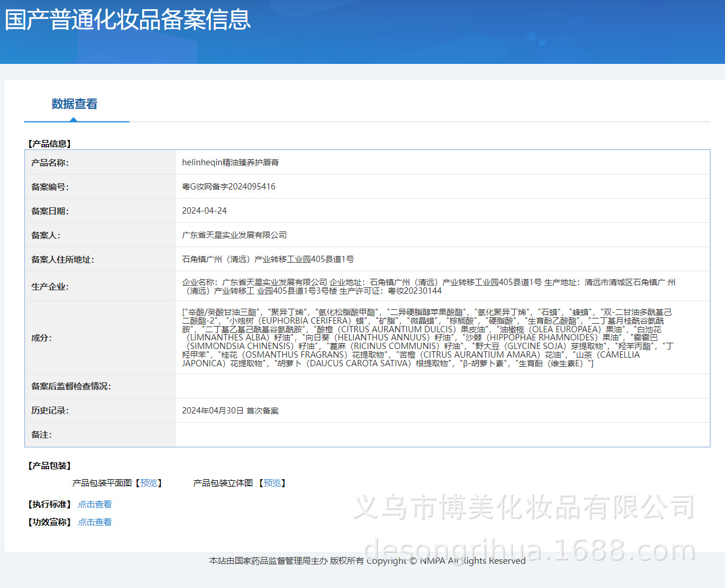
Task: Click the 【产品信息】 section heading
Action: click(50, 144)
